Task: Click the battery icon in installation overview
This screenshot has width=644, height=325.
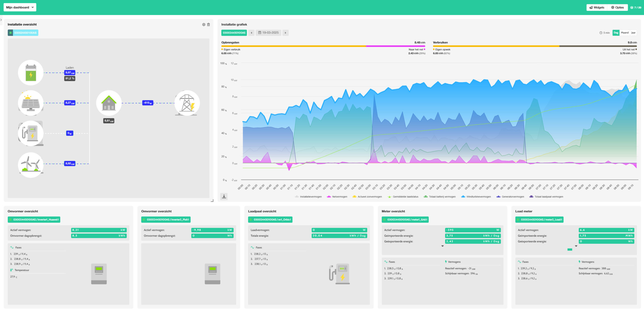Action: pyautogui.click(x=31, y=73)
